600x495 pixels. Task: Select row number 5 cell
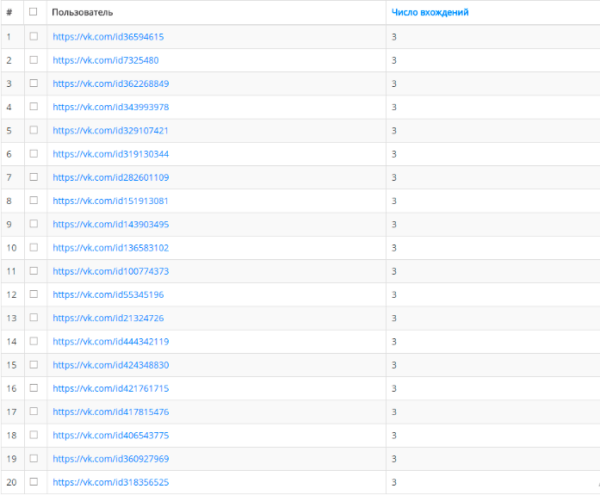pos(9,130)
